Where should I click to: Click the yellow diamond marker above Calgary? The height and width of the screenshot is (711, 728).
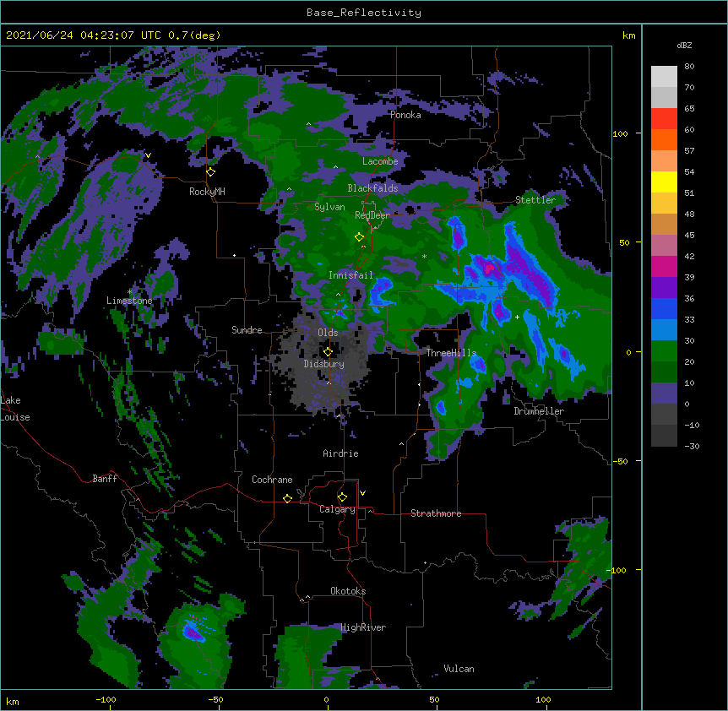(342, 497)
